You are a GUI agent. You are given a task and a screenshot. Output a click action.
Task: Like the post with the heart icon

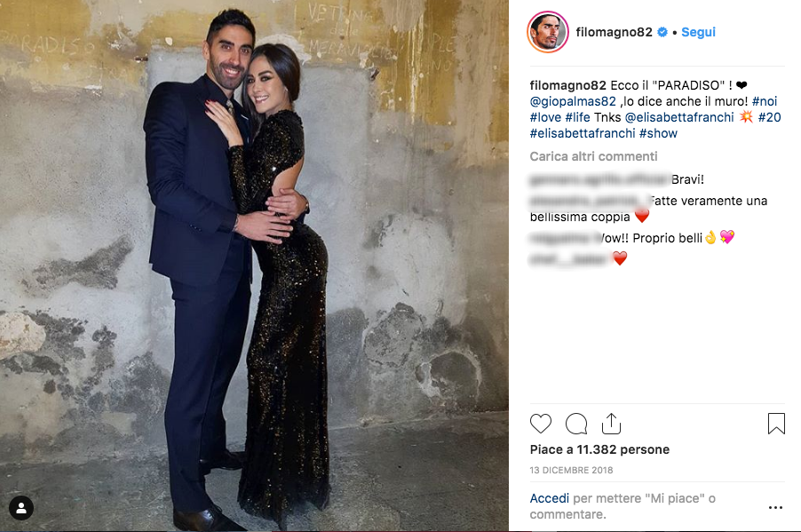(541, 424)
